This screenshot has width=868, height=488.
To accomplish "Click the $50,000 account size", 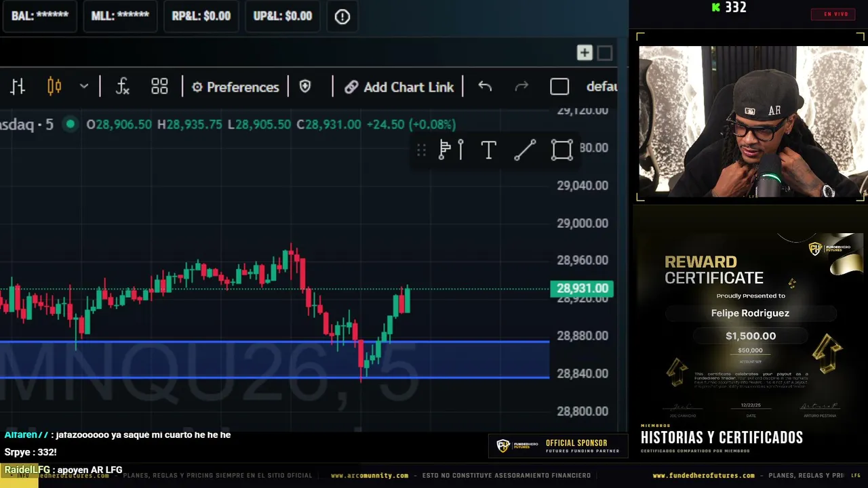I will click(x=751, y=350).
